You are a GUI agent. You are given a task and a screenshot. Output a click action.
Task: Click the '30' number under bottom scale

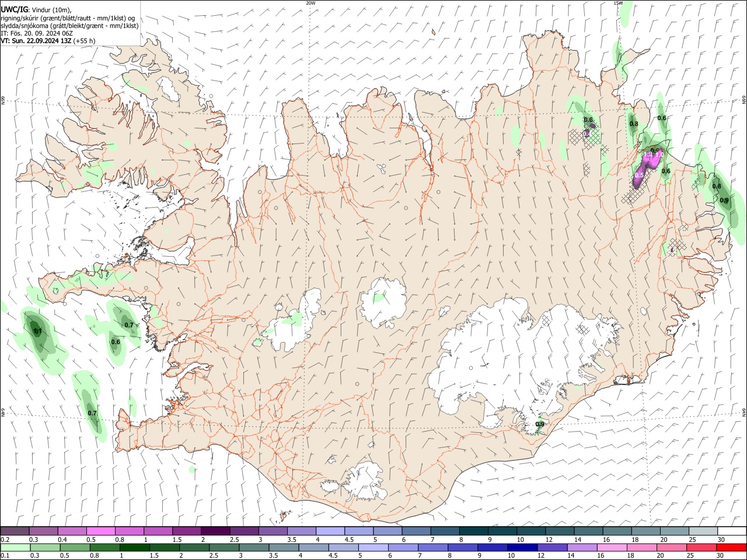721,556
